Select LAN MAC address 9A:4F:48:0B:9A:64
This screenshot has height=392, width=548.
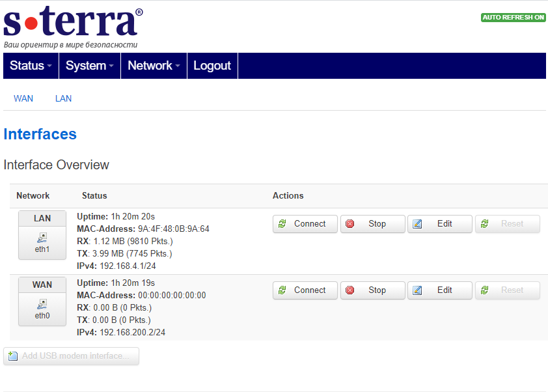[x=173, y=229]
